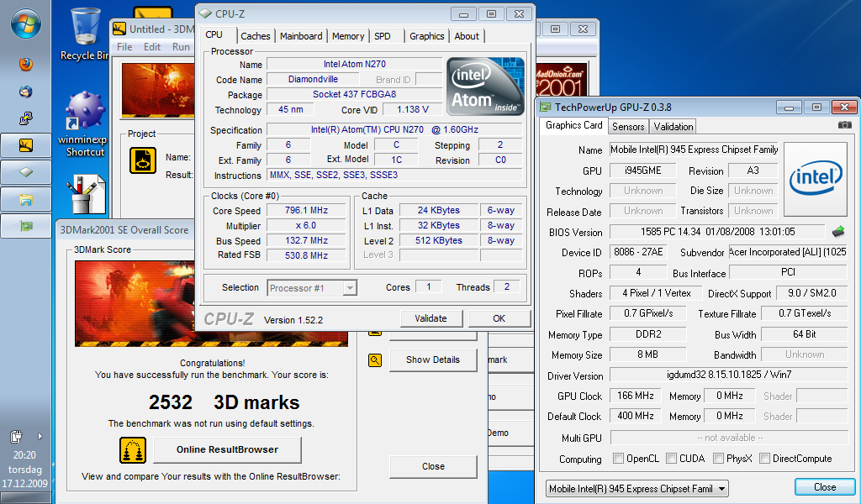Open network tray taskbar icon

click(25, 118)
